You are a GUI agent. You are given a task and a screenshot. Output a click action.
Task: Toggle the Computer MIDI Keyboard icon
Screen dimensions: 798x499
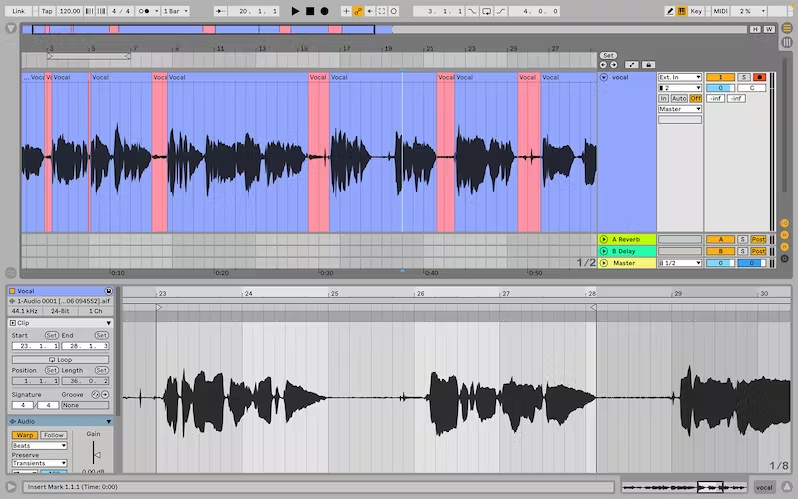[681, 11]
